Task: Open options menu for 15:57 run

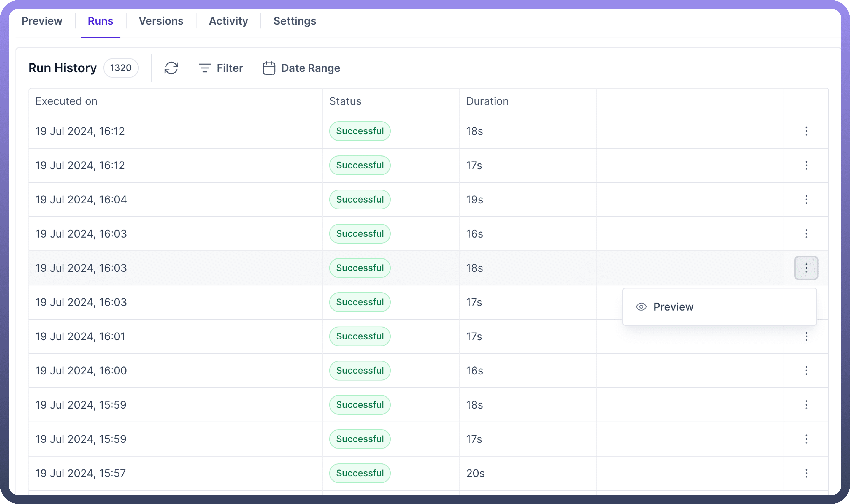Action: (x=806, y=473)
